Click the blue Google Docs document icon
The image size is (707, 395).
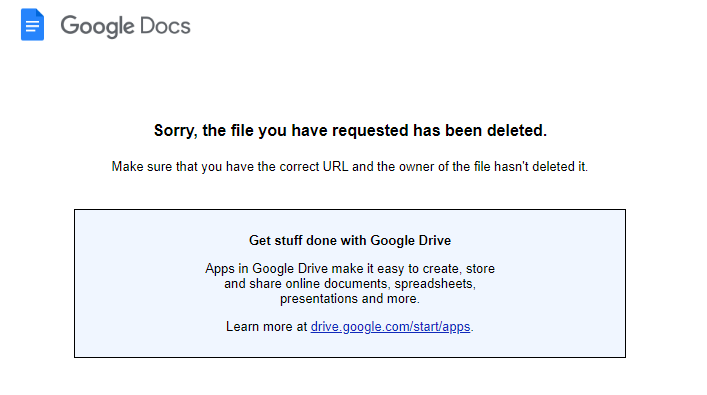(x=32, y=24)
